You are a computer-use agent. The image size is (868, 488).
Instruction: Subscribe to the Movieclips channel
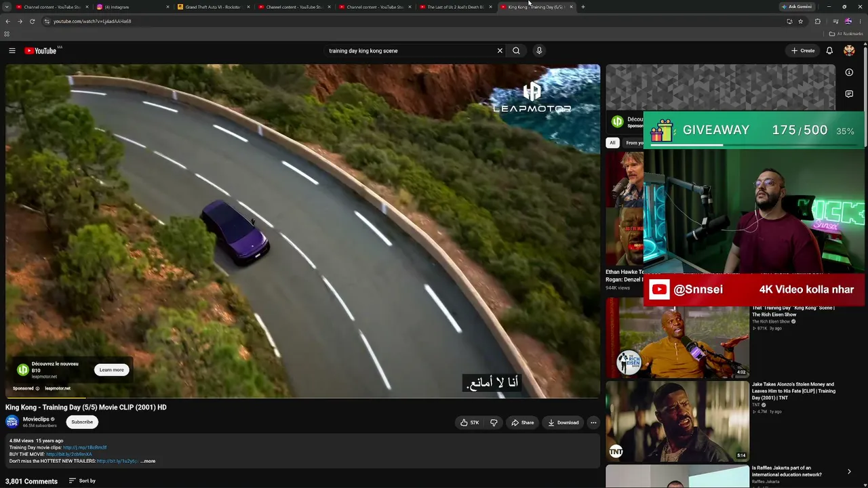pyautogui.click(x=82, y=422)
